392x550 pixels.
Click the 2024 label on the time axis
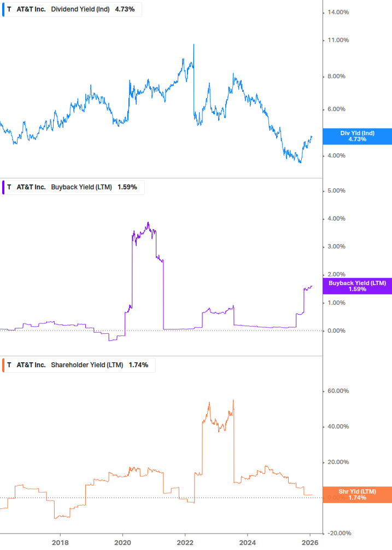click(x=247, y=543)
